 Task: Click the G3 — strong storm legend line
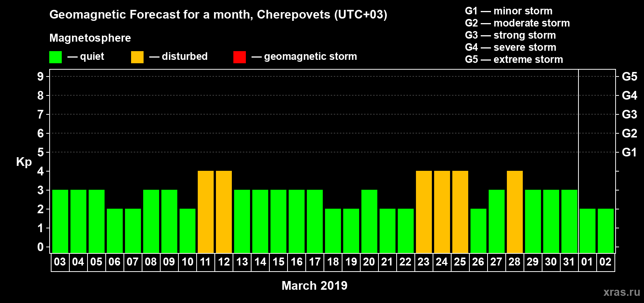[x=511, y=35]
